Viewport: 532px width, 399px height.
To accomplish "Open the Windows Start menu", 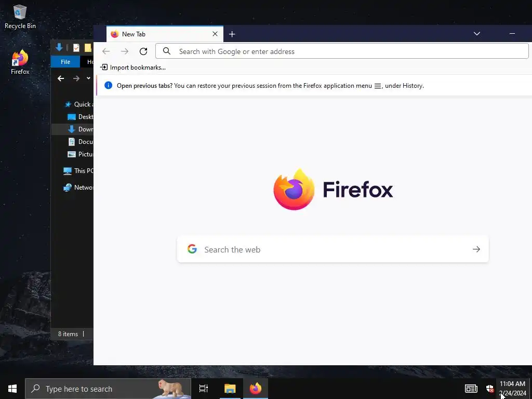I will pyautogui.click(x=12, y=389).
